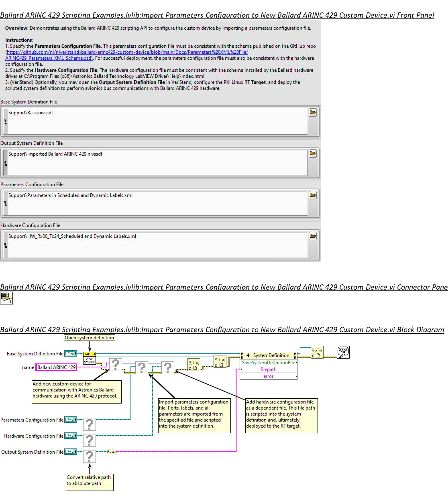
Task: Select the 'Open system definition' comment label
Action: tap(90, 338)
